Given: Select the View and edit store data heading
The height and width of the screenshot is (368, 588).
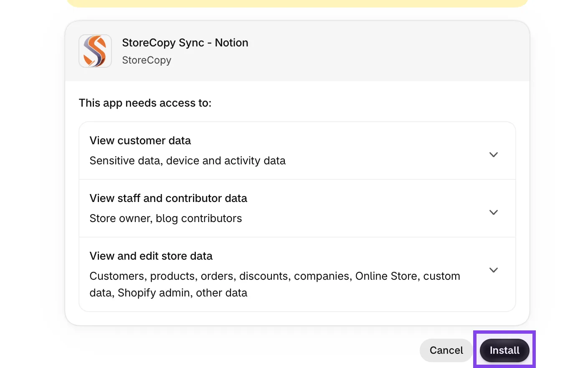Looking at the screenshot, I should [x=151, y=256].
